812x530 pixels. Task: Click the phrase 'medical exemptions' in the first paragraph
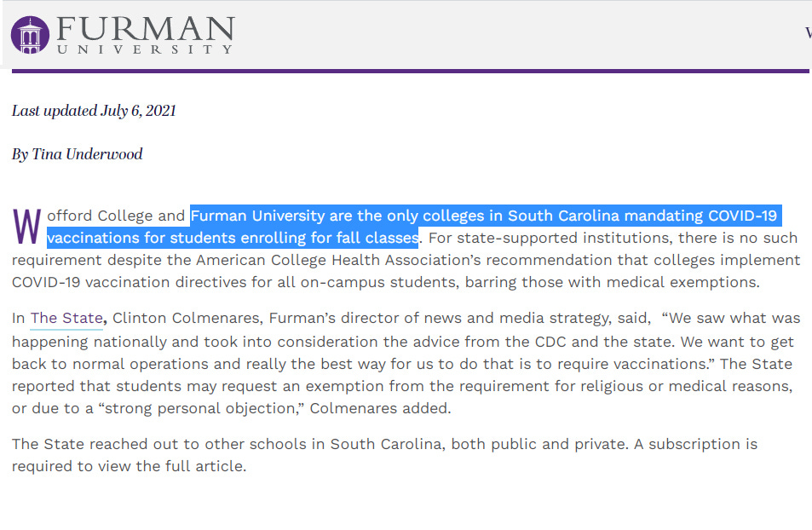click(682, 282)
